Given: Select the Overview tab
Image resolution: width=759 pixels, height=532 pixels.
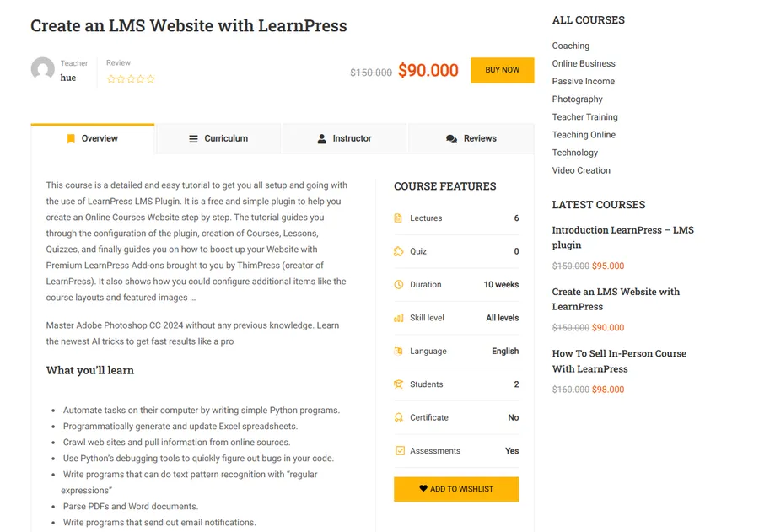Looking at the screenshot, I should pos(92,138).
